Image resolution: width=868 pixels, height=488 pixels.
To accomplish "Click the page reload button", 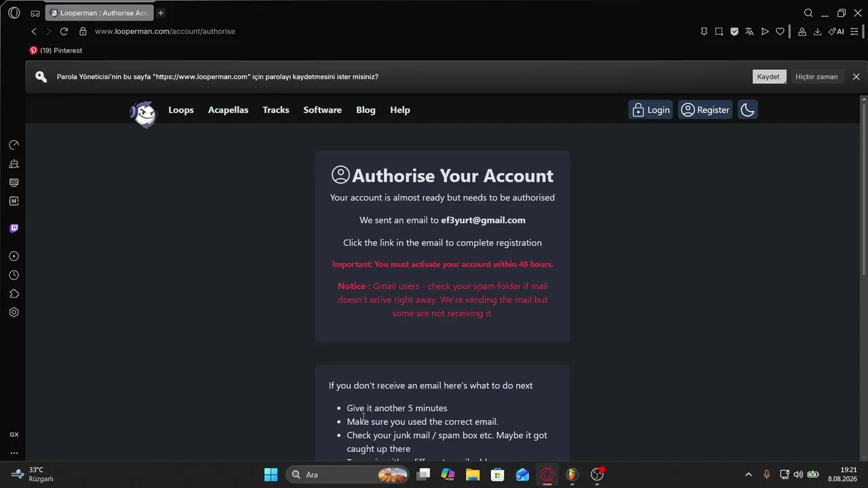I will coord(64,31).
